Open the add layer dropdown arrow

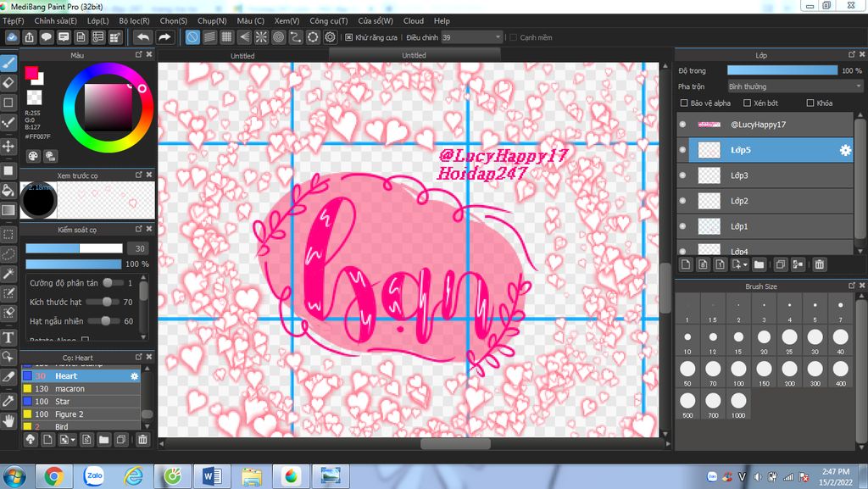coord(744,265)
